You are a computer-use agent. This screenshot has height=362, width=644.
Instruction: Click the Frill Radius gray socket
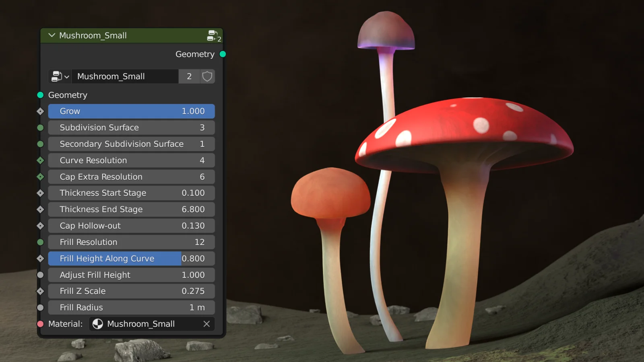point(40,308)
